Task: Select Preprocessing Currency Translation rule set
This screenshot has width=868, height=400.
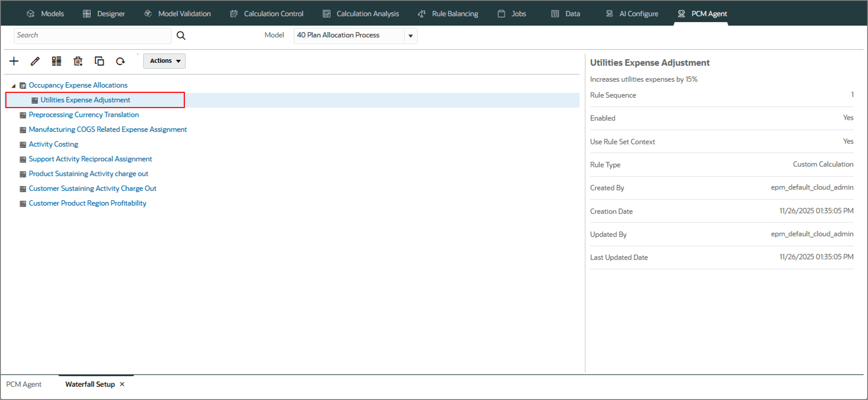Action: 84,115
